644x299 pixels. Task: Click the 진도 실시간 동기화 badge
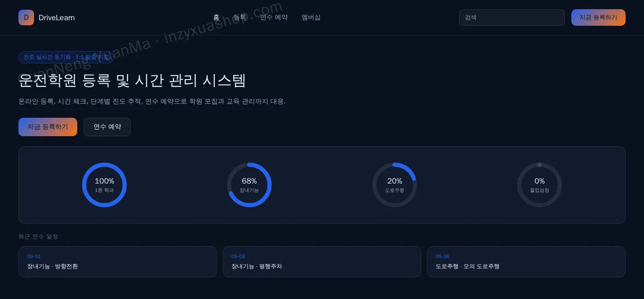click(x=66, y=57)
